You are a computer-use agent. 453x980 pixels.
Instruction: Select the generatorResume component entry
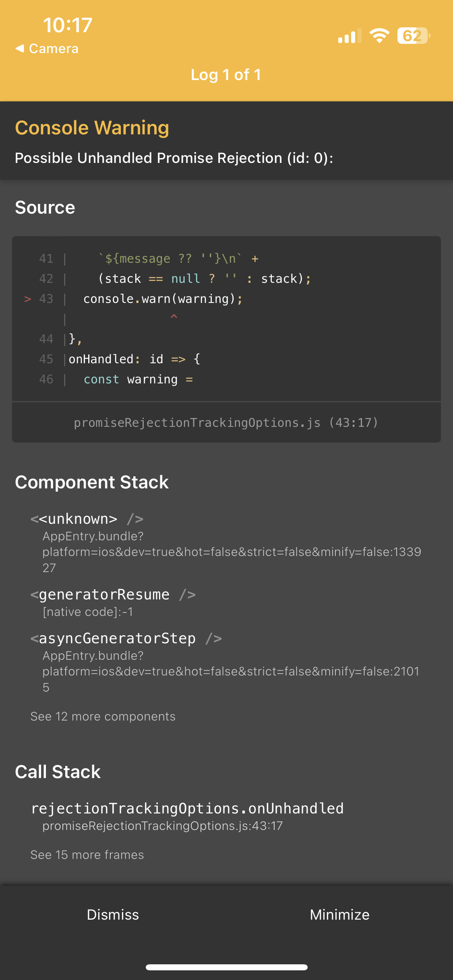point(226,603)
